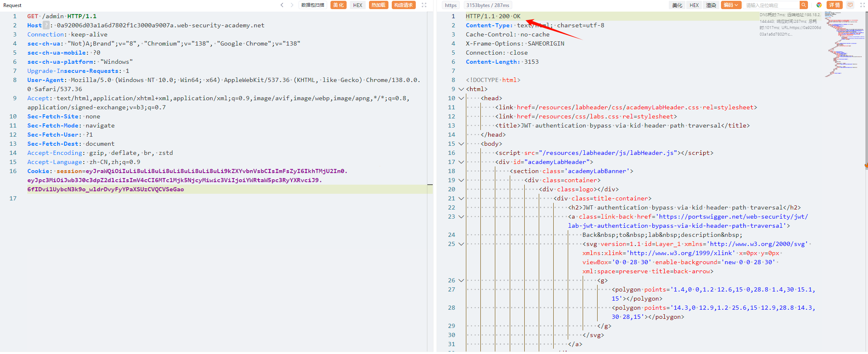Collapse link-back anchor at line 23
The width and height of the screenshot is (868, 354).
(461, 217)
